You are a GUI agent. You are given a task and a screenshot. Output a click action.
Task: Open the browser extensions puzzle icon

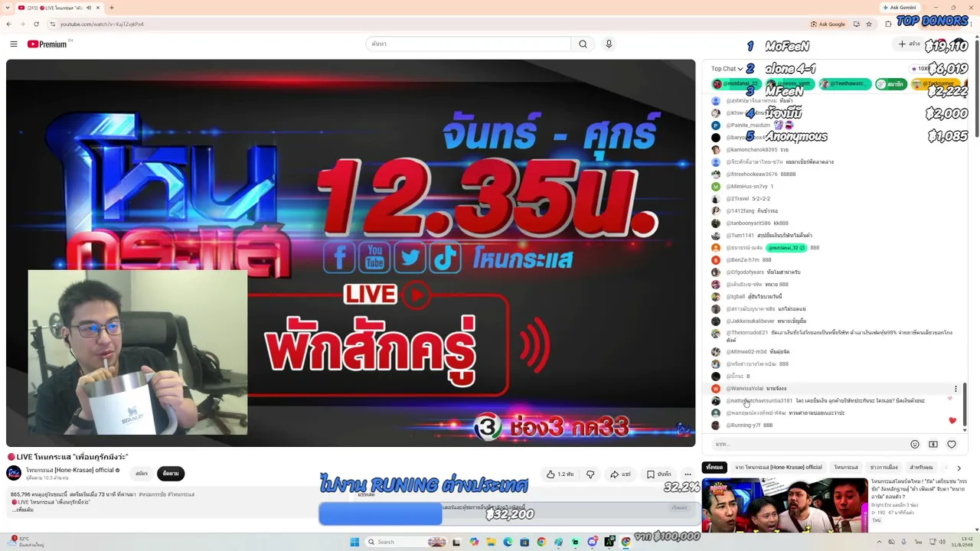(888, 24)
